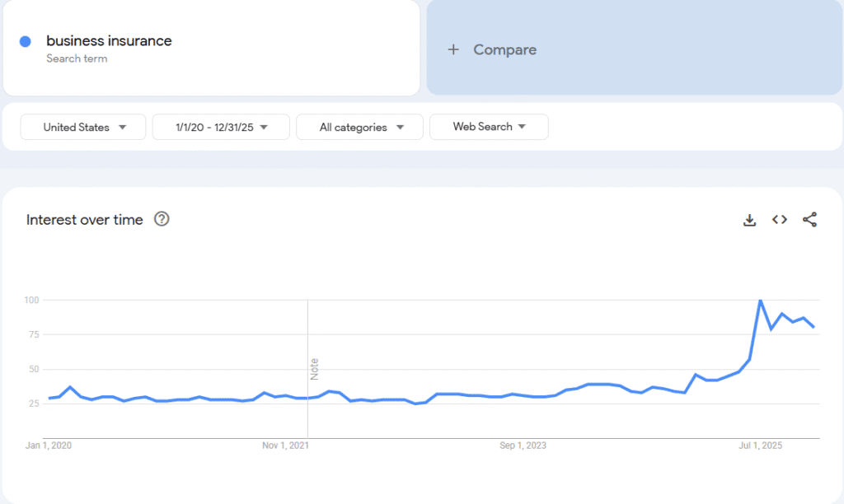Click the blue dot for business insurance
The height and width of the screenshot is (504, 844).
click(x=26, y=41)
